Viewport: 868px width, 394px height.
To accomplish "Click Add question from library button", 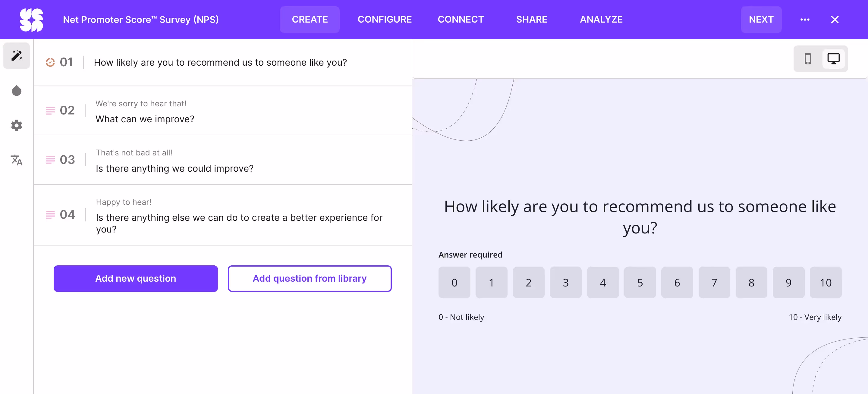I will (309, 279).
